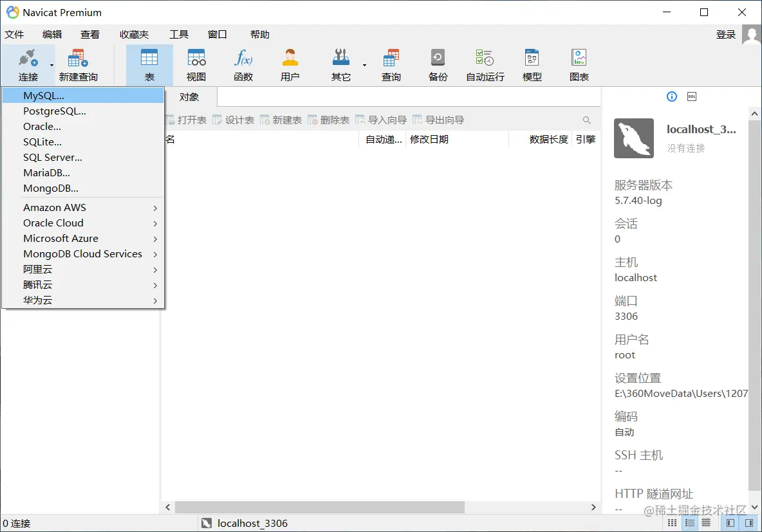Viewport: 762px width, 532px height.
Task: Choose SQL Server... from connection menu
Action: click(x=83, y=158)
